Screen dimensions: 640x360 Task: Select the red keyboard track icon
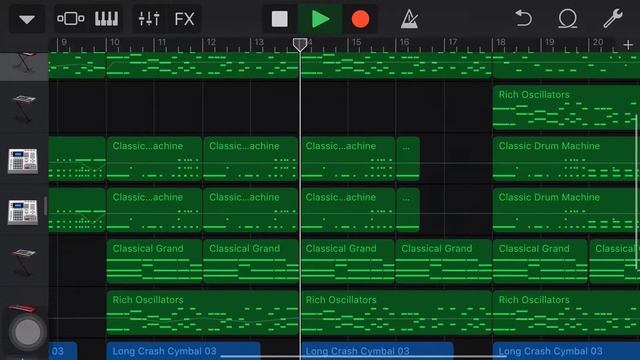point(23,307)
